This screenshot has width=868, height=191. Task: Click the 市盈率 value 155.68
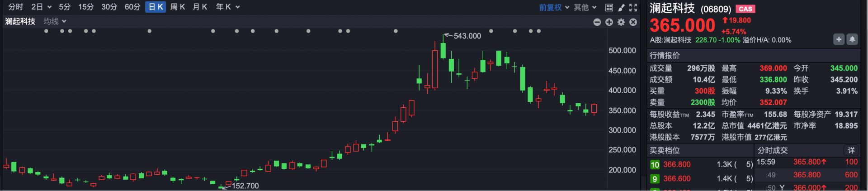(775, 115)
